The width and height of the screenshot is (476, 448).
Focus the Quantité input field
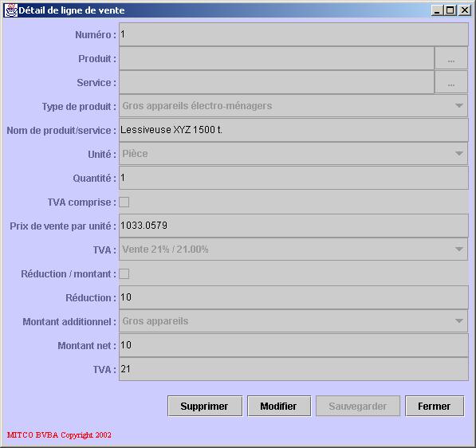point(293,178)
